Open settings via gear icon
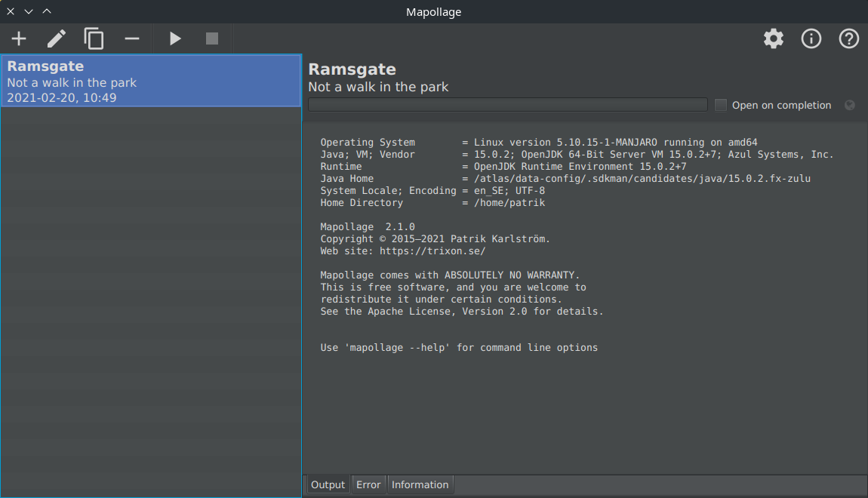Screen dimensions: 868x498 click(x=774, y=38)
